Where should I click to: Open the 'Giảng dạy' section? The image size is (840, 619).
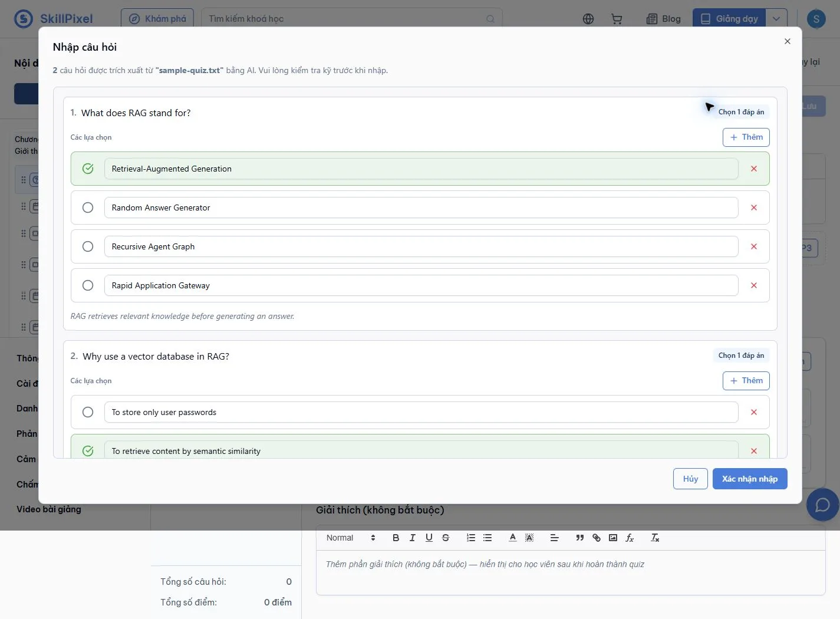pos(729,19)
